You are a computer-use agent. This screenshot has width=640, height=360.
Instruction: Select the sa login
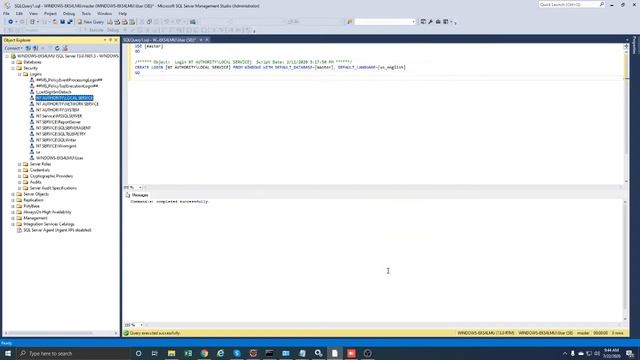tap(38, 152)
